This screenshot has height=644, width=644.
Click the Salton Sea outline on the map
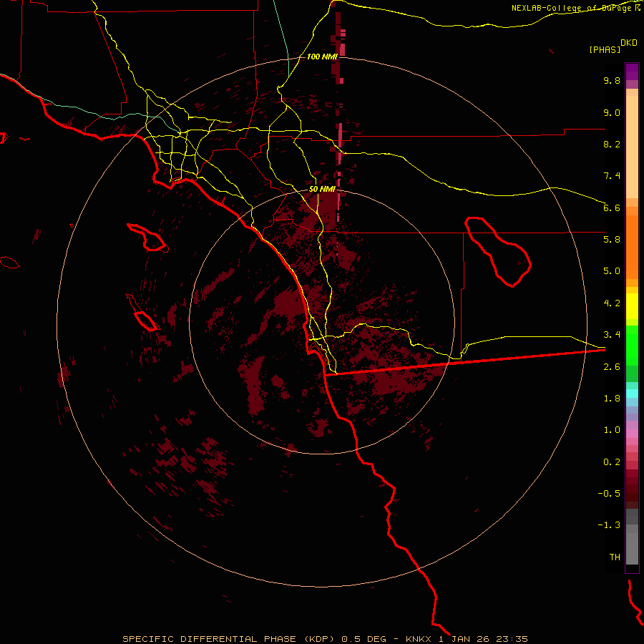coord(498,252)
